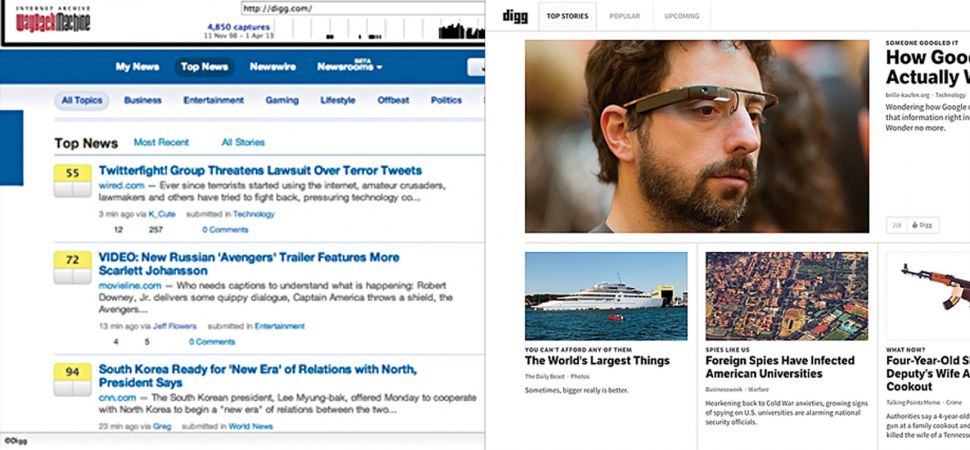Image resolution: width=970 pixels, height=450 pixels.
Task: Click the Wayback capture timeline graph
Action: [380, 30]
